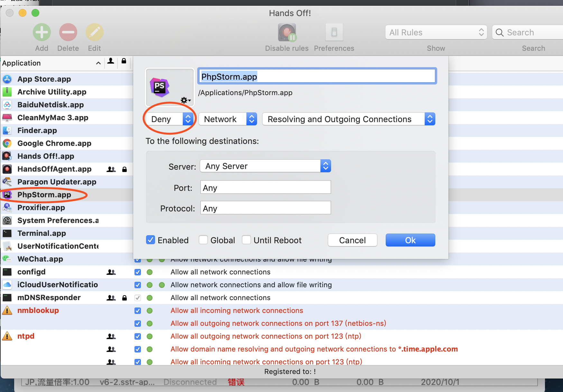The image size is (563, 392).
Task: Click the Ok button
Action: [411, 240]
